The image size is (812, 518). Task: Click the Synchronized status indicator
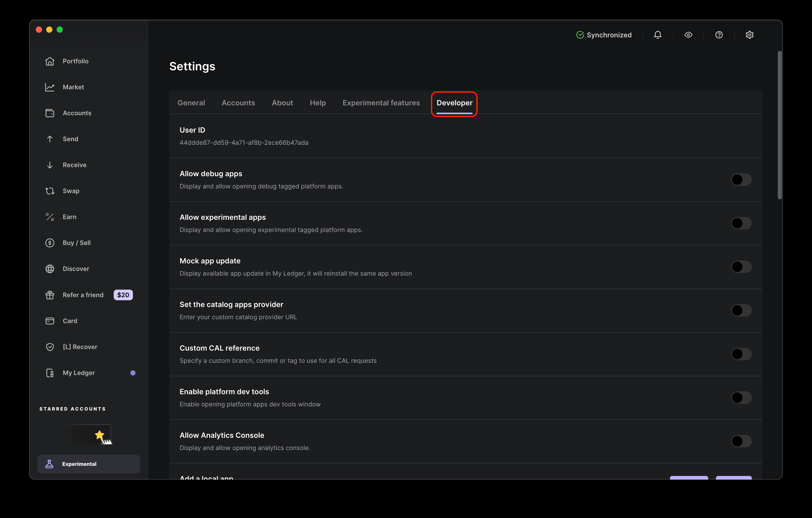click(x=604, y=35)
